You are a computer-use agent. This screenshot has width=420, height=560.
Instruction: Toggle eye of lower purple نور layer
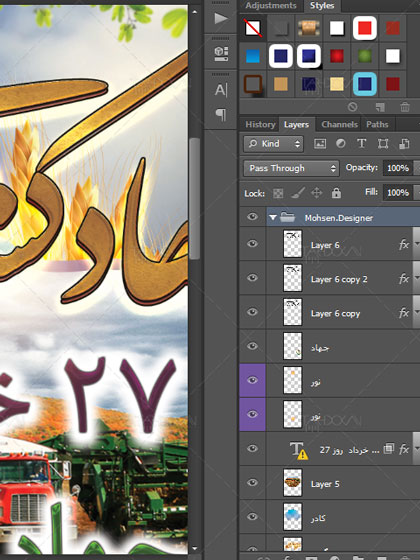[252, 414]
